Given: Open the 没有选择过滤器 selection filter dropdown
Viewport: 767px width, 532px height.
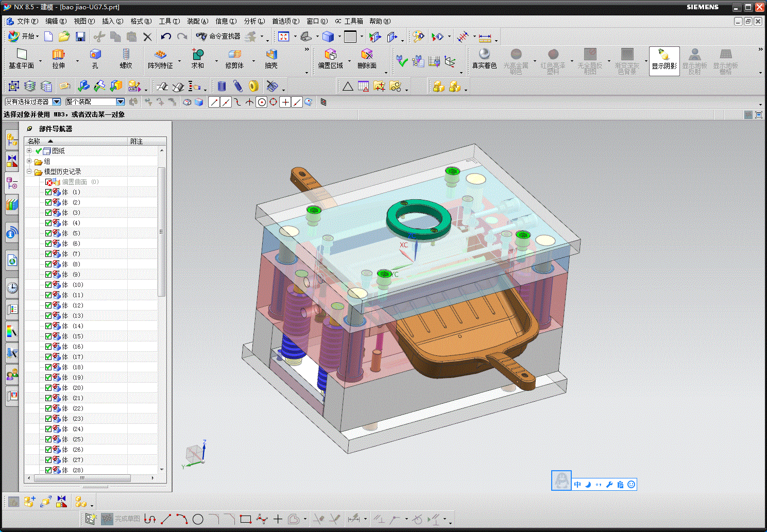Looking at the screenshot, I should tap(57, 102).
